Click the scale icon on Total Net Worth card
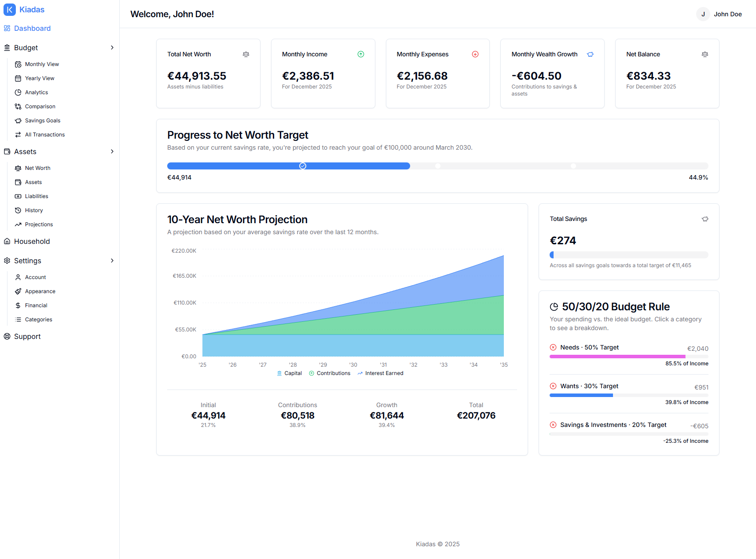The height and width of the screenshot is (559, 756). point(246,54)
